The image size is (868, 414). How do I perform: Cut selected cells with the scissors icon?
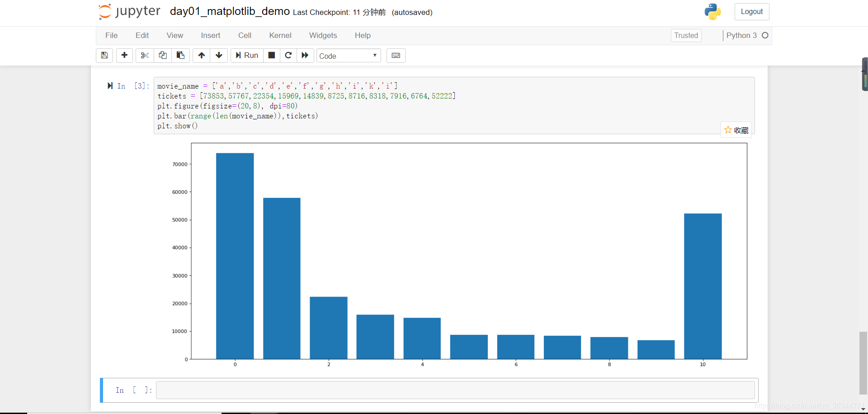click(145, 55)
